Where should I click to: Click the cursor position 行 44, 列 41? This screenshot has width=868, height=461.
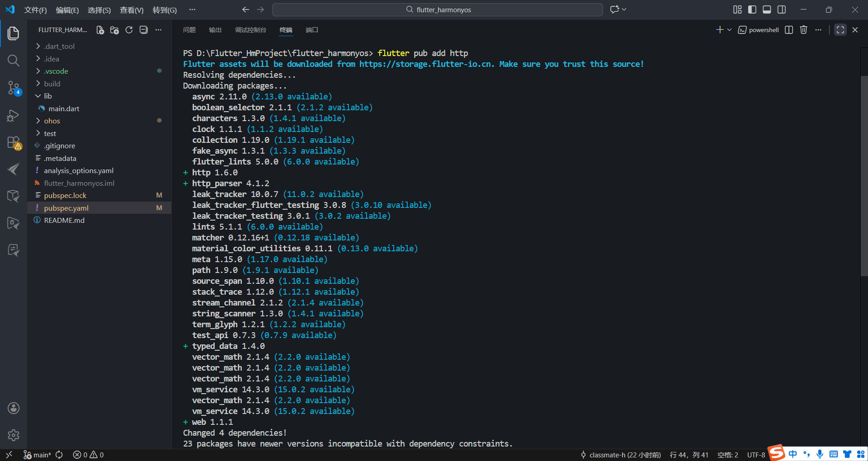689,455
